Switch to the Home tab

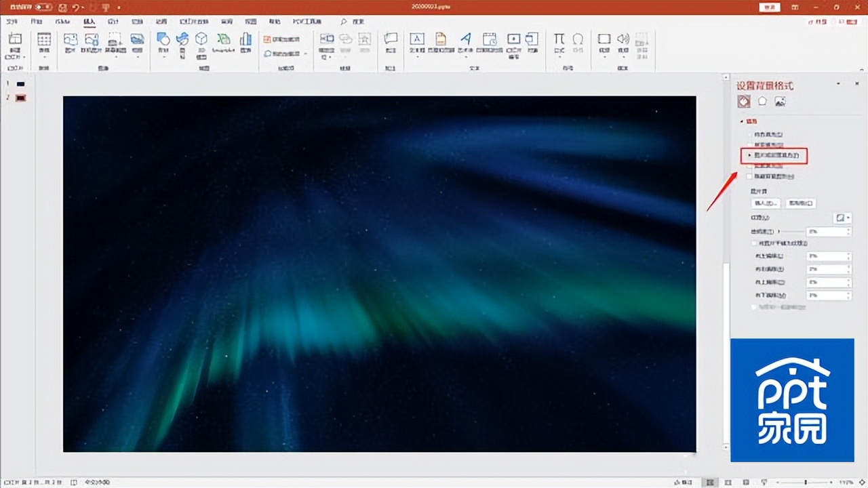37,22
